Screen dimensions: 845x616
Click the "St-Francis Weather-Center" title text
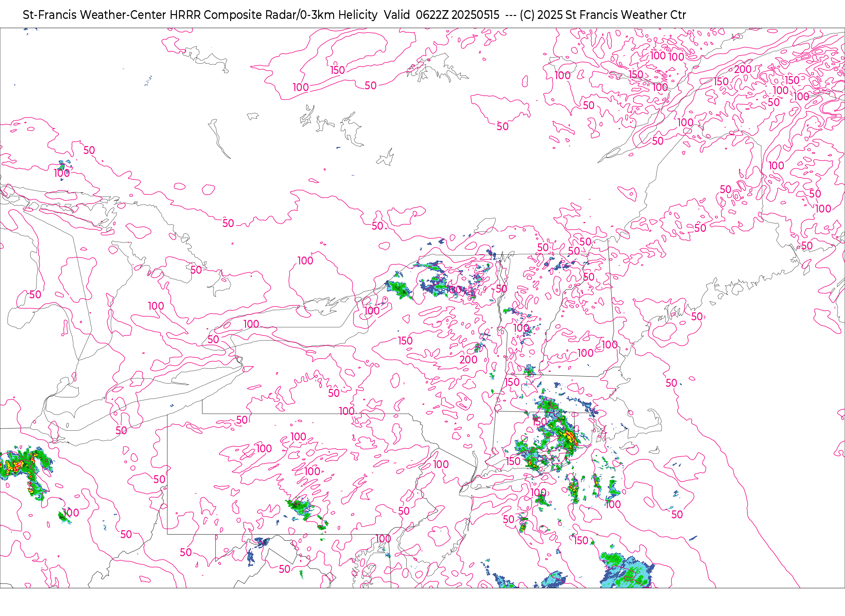[95, 15]
